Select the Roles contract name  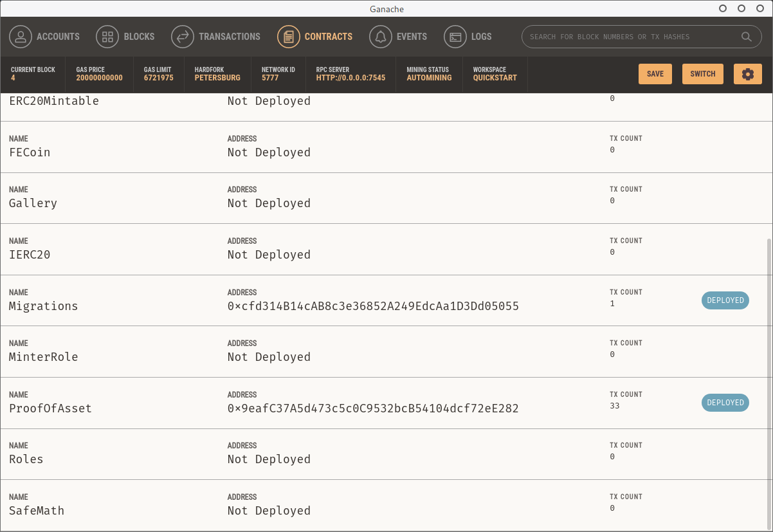coord(26,459)
